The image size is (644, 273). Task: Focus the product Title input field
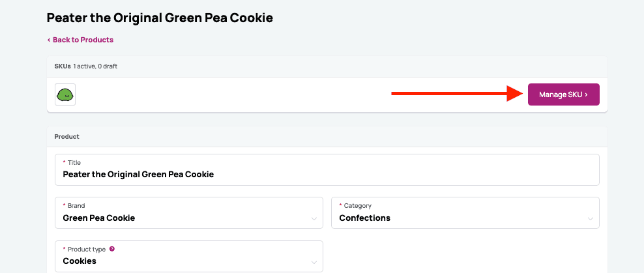327,174
